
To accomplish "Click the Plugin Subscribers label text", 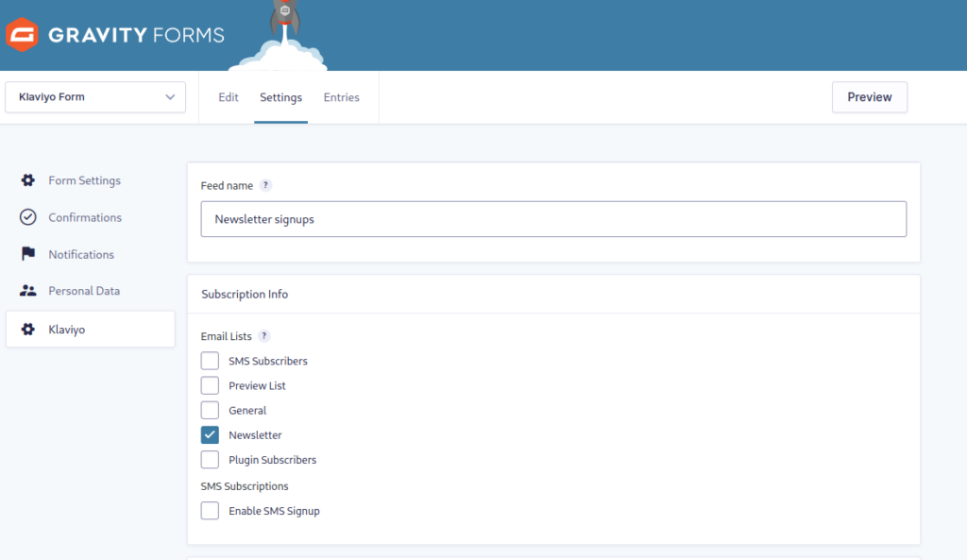I will pyautogui.click(x=273, y=460).
